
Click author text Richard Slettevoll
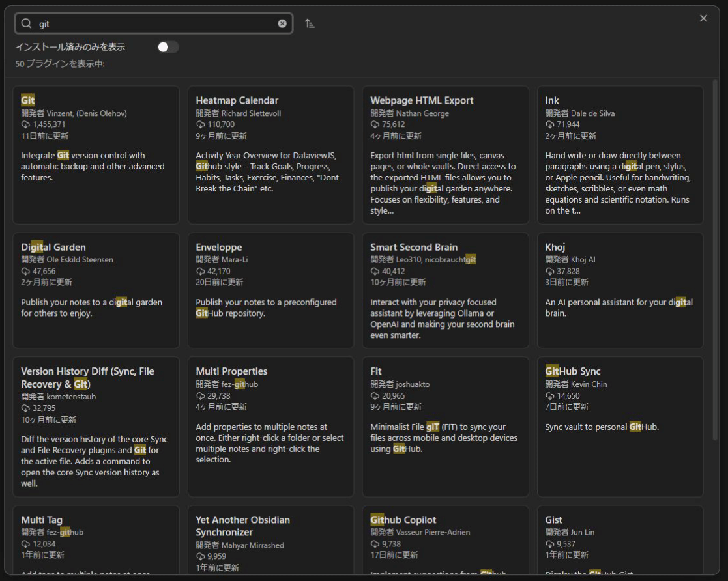point(251,113)
